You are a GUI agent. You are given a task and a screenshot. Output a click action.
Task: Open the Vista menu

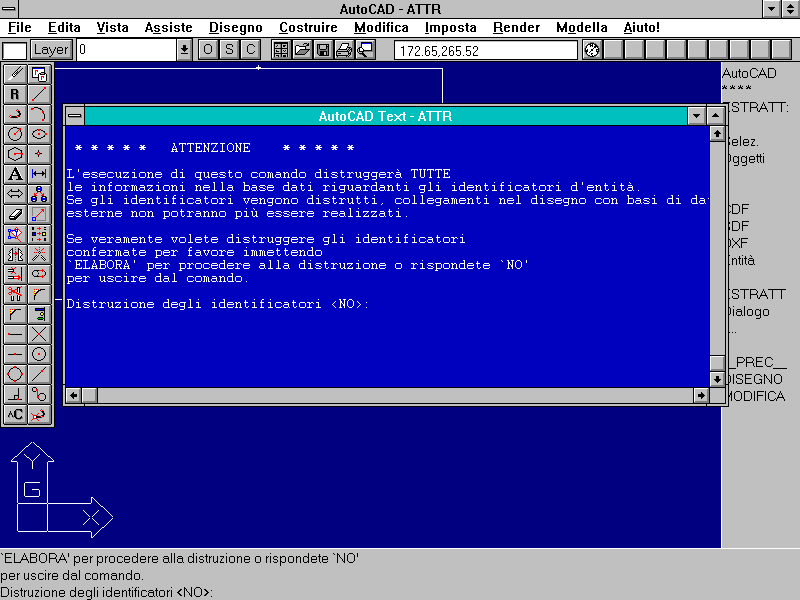(112, 28)
